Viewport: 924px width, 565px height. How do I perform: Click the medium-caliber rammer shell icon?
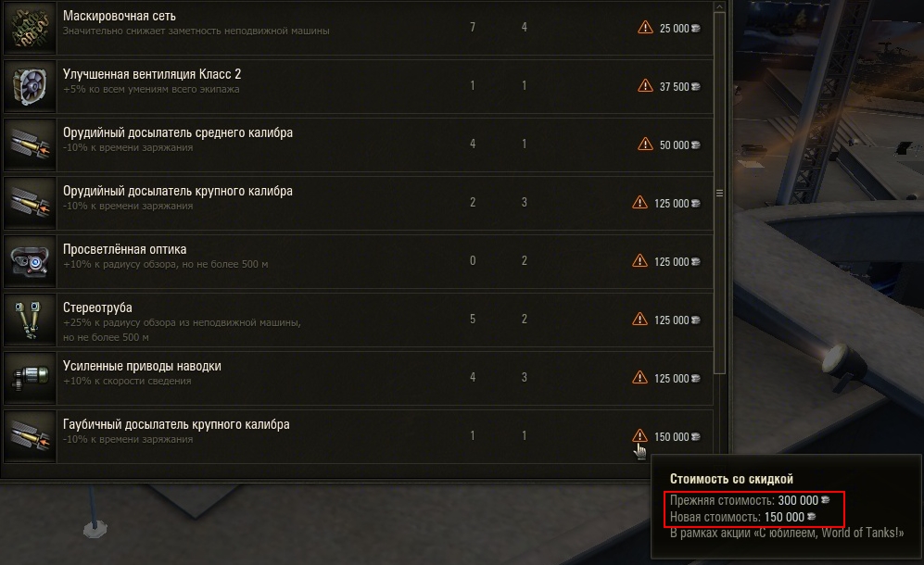30,144
